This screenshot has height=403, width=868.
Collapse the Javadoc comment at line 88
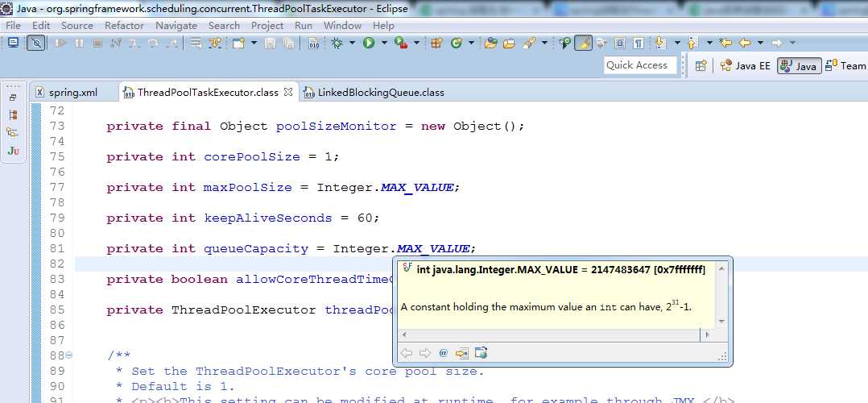[x=68, y=355]
